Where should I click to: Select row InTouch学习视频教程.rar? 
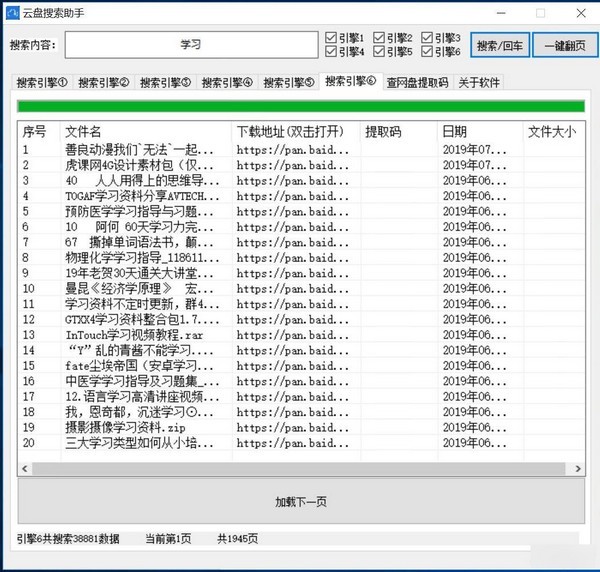pos(301,335)
